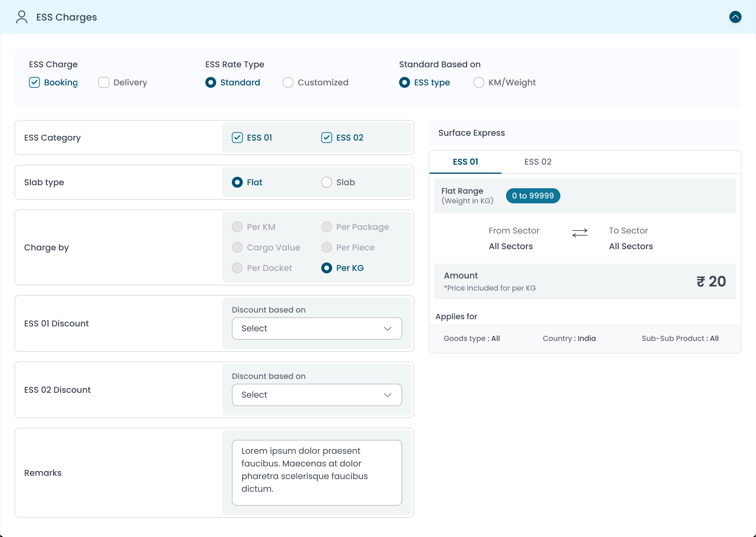Choose the Slab radio option
Screen dimensions: 756x537
327,182
